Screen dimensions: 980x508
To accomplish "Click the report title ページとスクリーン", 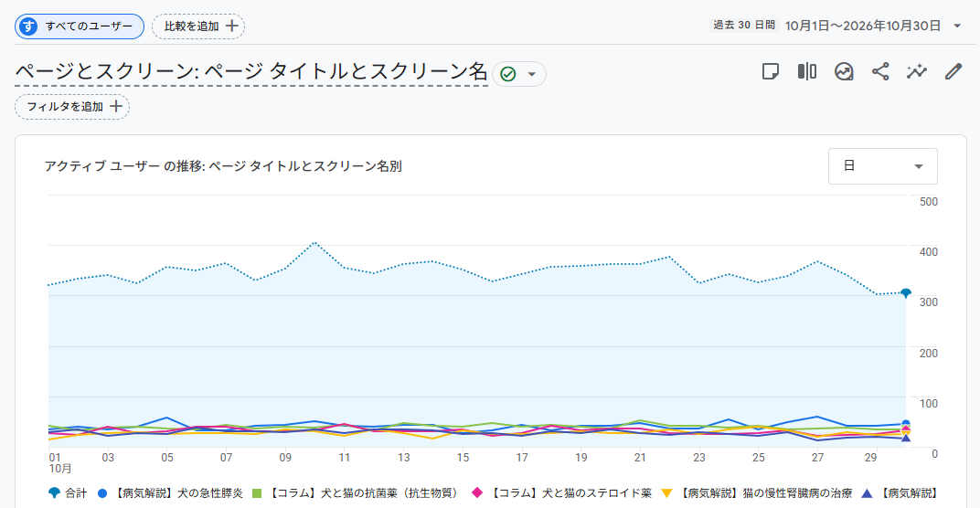I will click(x=251, y=72).
